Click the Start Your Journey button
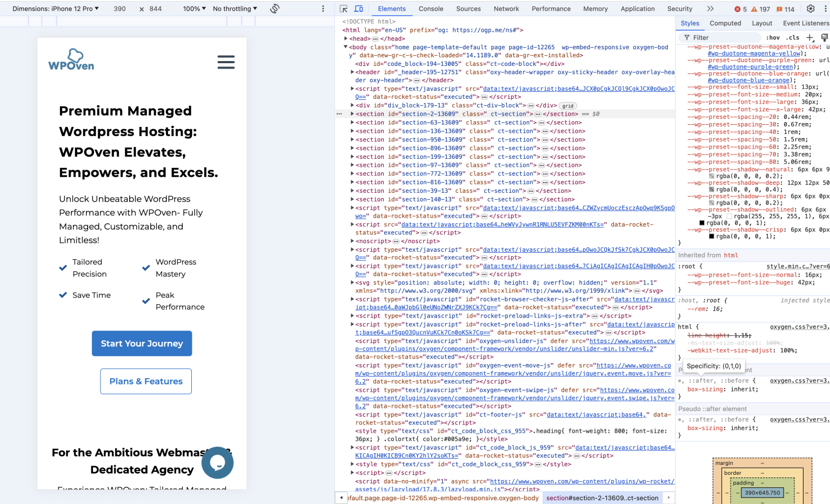 [142, 343]
